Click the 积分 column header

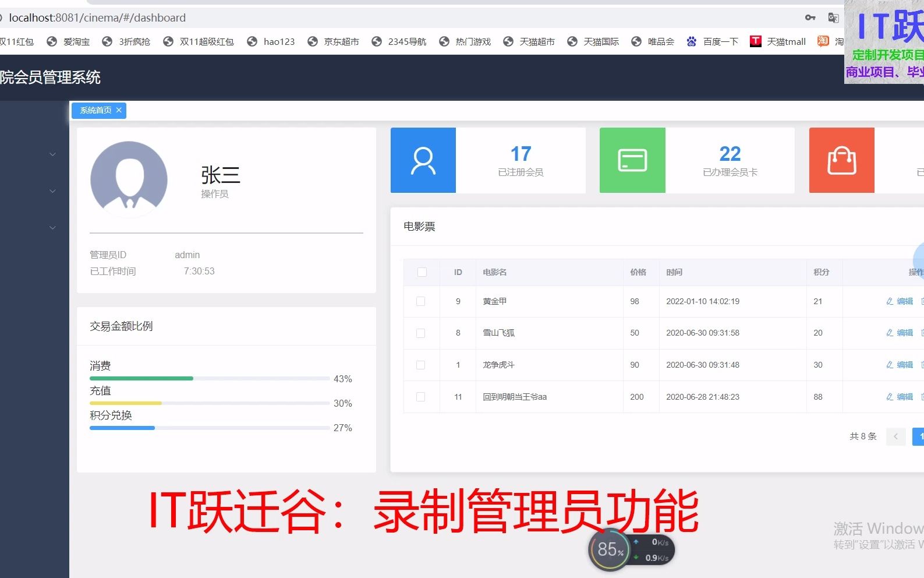tap(822, 272)
